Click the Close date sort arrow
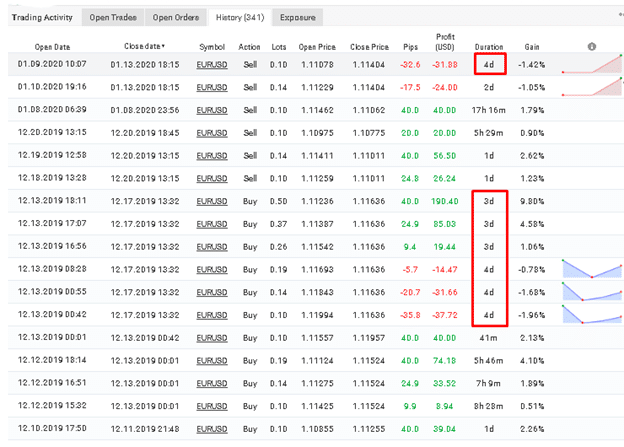This screenshot has height=447, width=624. coord(164,46)
